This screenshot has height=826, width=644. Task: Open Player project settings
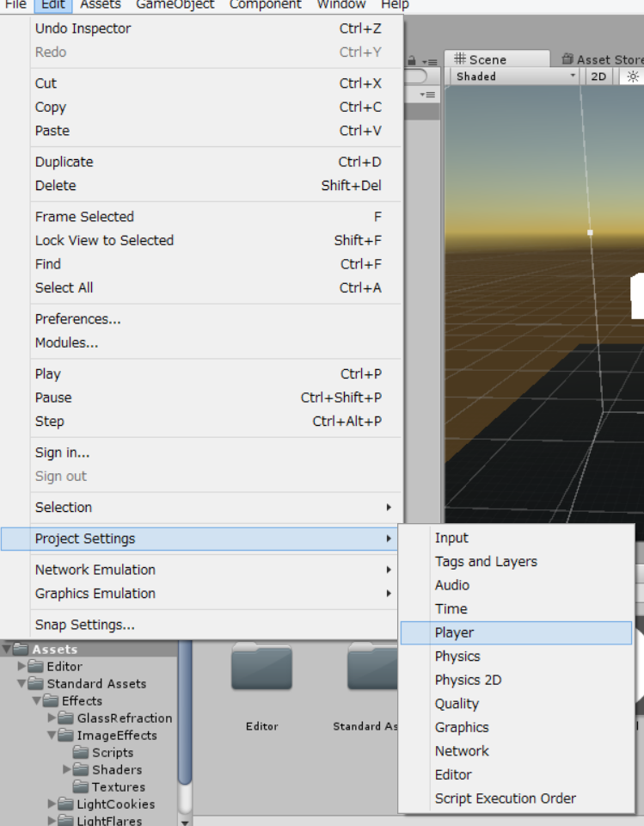point(516,632)
